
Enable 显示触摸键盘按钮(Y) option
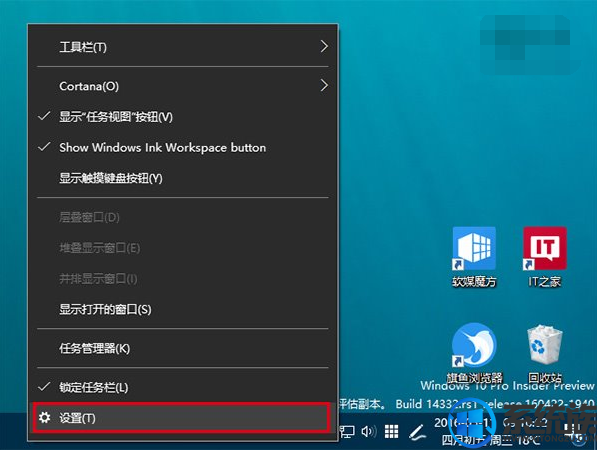(183, 178)
